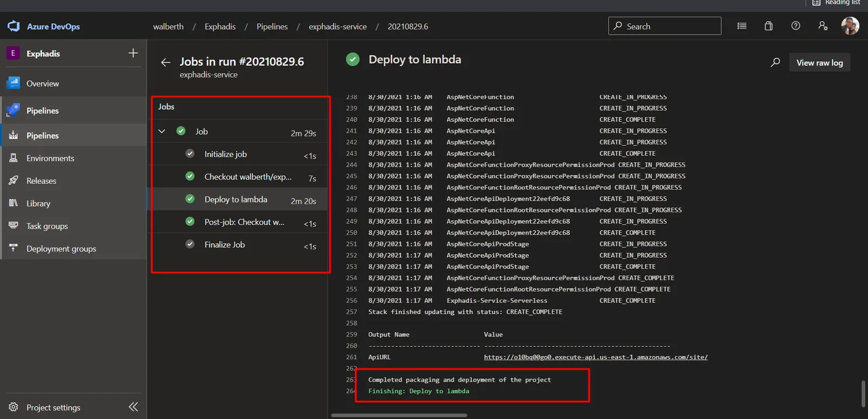Open the ApiURL execute-api amazonaws link
The image size is (868, 419).
pyautogui.click(x=596, y=357)
